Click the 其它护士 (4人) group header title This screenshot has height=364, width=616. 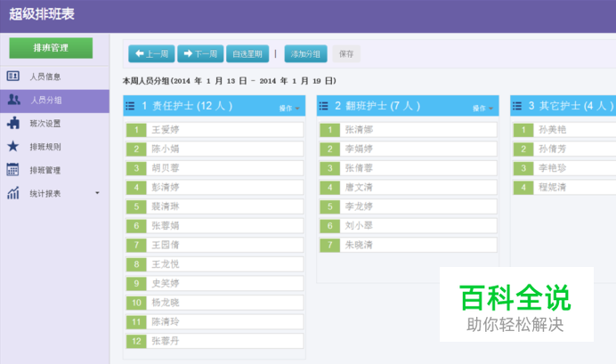pyautogui.click(x=571, y=106)
